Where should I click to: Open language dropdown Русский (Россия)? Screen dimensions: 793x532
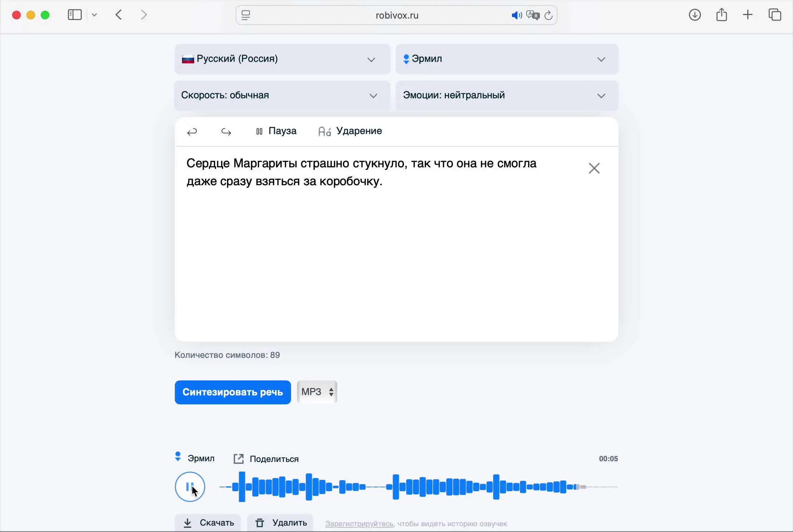282,59
